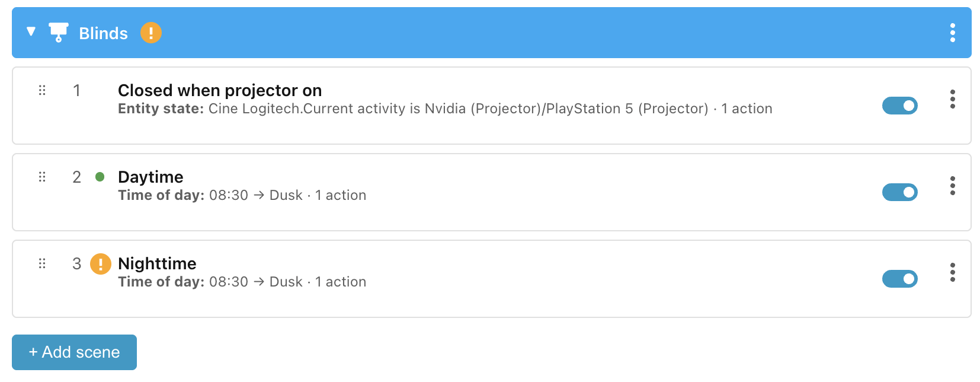The height and width of the screenshot is (382, 980).
Task: Click the green active dot on Daytime
Action: coord(100,177)
